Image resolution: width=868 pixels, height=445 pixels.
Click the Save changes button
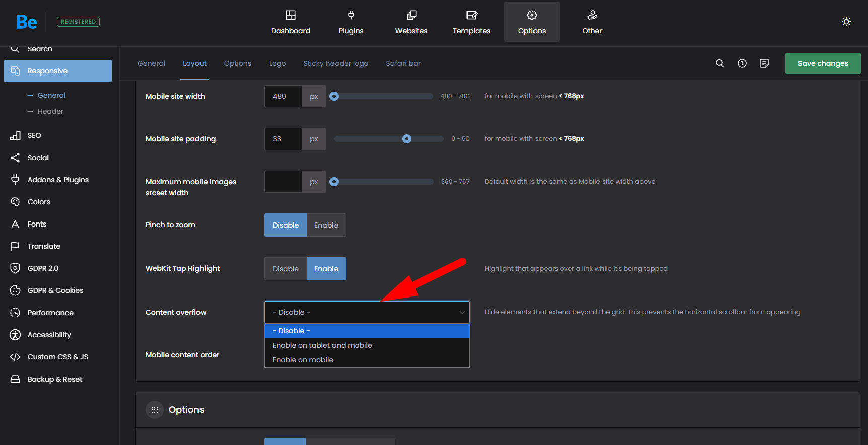[823, 63]
